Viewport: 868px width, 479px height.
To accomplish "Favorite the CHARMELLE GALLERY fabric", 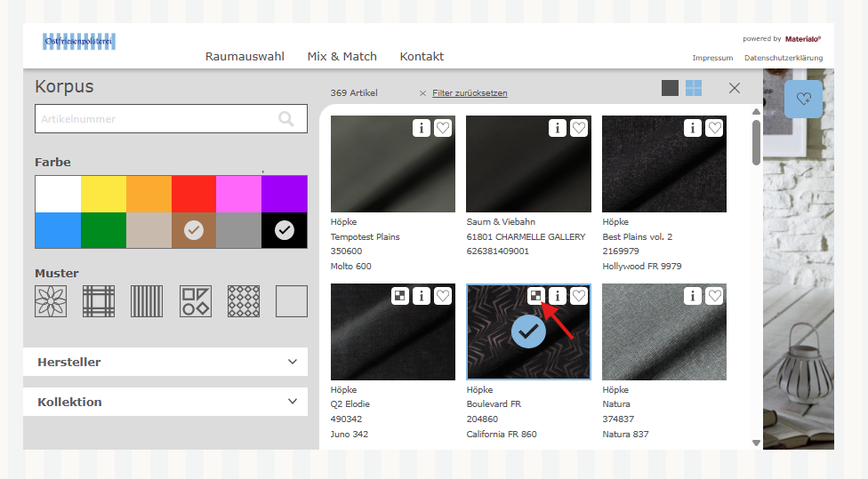I will [x=579, y=128].
